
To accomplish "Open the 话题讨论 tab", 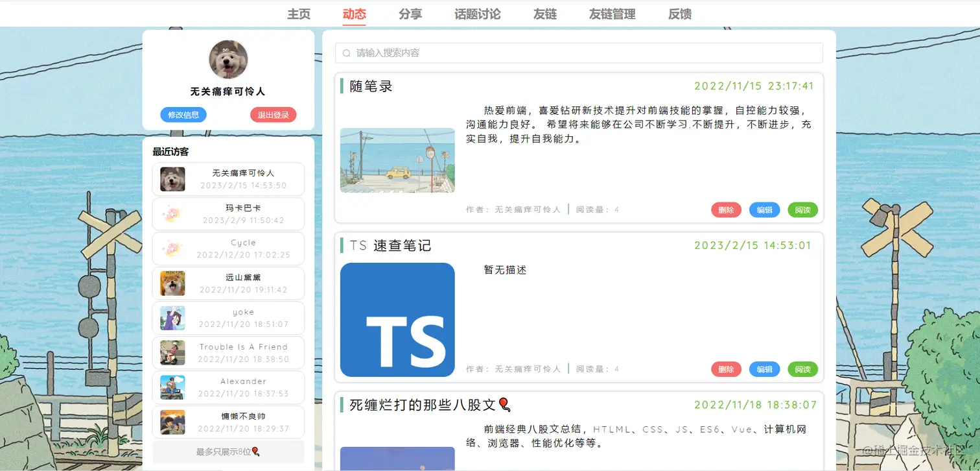I will (478, 14).
